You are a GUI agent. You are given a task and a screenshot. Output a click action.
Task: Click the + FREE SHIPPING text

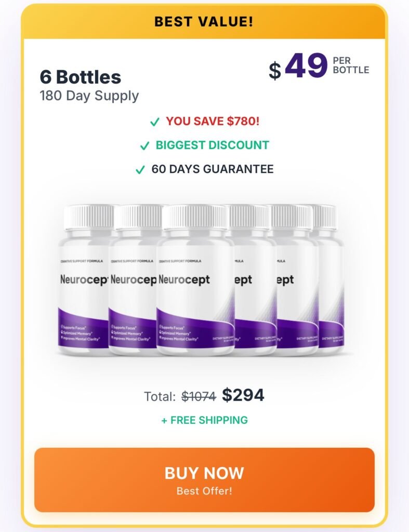(x=204, y=420)
